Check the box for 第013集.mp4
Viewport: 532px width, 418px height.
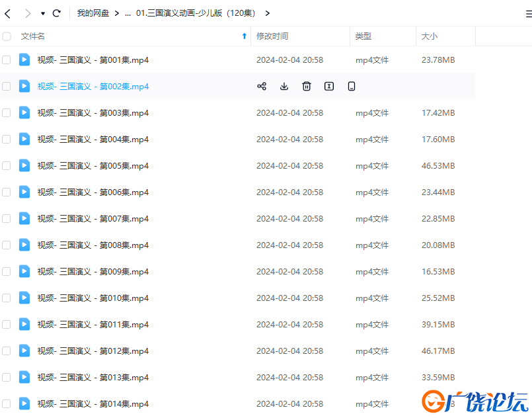point(7,378)
